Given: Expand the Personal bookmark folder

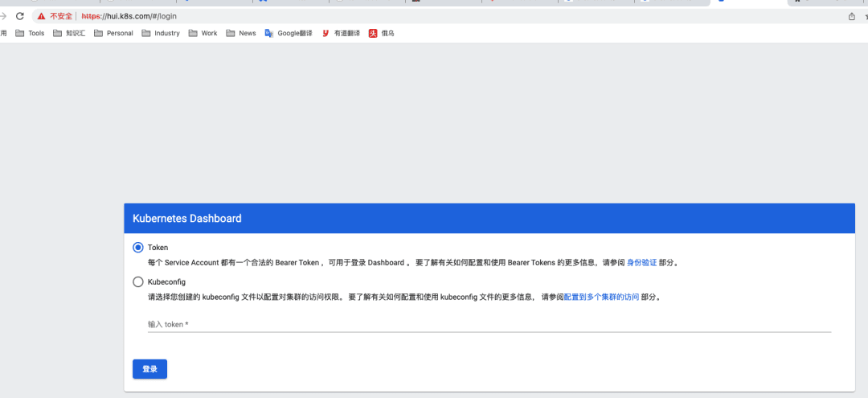Looking at the screenshot, I should [x=113, y=33].
